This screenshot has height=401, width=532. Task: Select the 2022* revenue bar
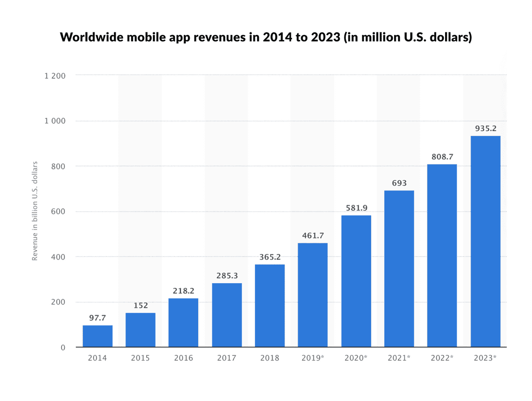[x=442, y=255]
